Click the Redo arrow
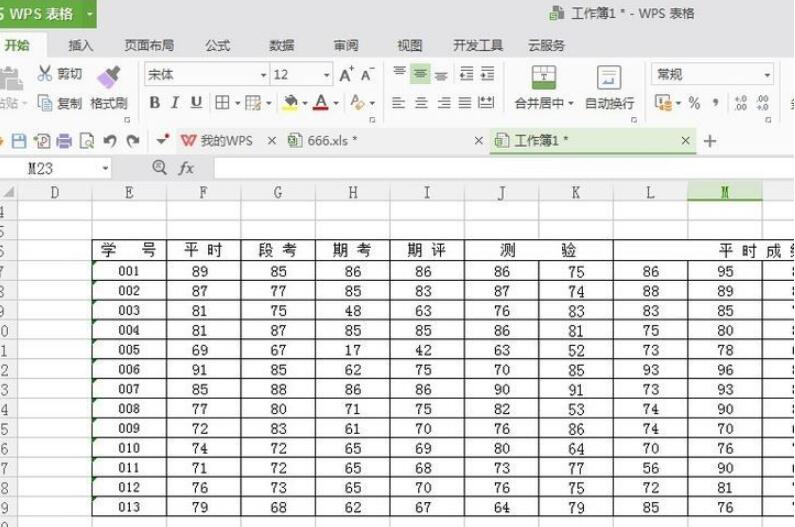 pyautogui.click(x=133, y=140)
